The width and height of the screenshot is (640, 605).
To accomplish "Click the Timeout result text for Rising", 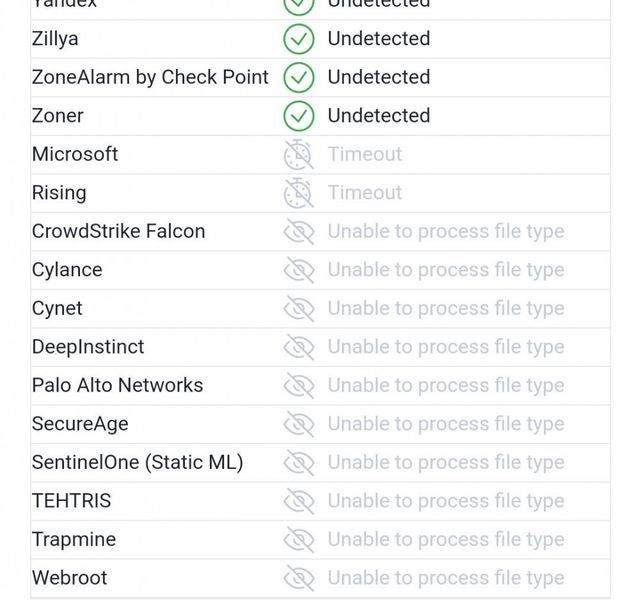I will 364,193.
